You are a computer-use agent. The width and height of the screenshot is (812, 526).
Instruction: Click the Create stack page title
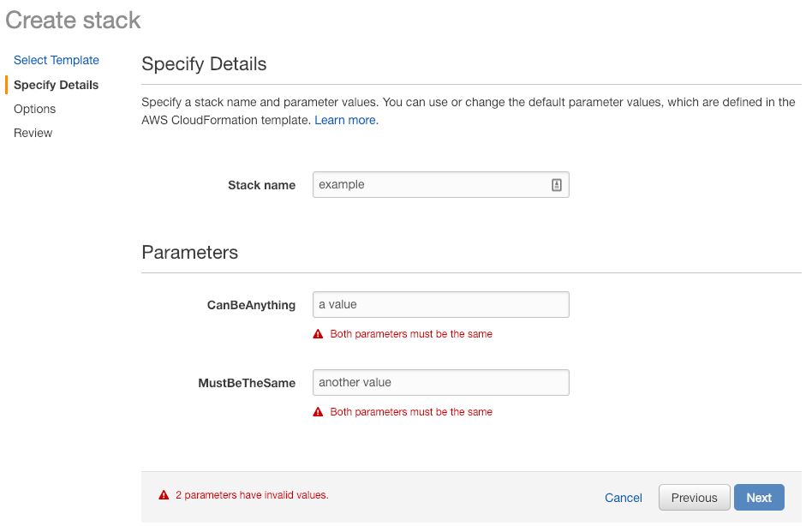[x=73, y=21]
